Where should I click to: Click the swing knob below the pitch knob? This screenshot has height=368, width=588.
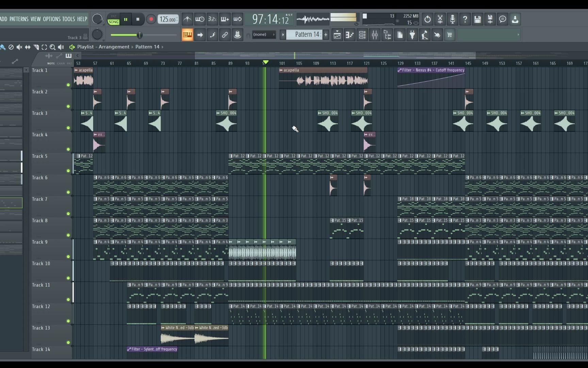97,34
